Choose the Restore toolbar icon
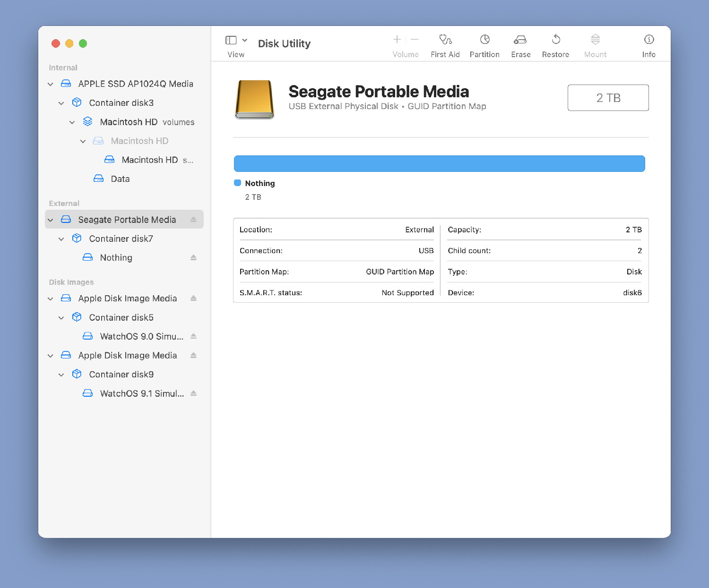 (x=556, y=39)
